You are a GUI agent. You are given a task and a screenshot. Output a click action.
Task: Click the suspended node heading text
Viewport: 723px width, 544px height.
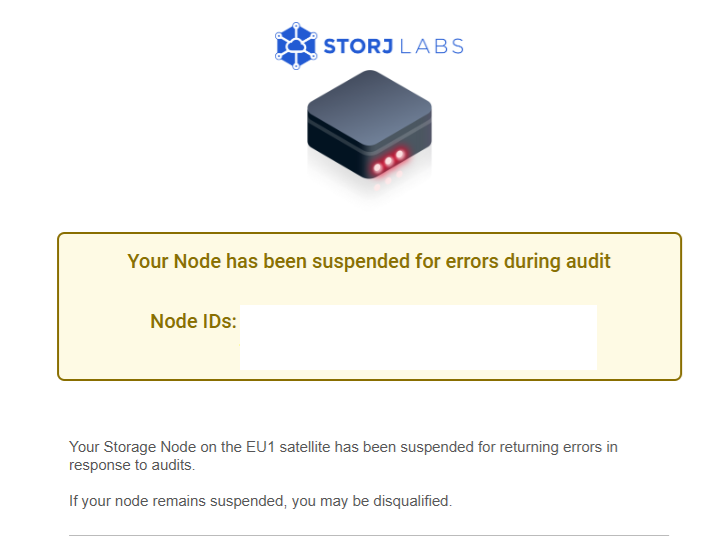click(x=369, y=261)
